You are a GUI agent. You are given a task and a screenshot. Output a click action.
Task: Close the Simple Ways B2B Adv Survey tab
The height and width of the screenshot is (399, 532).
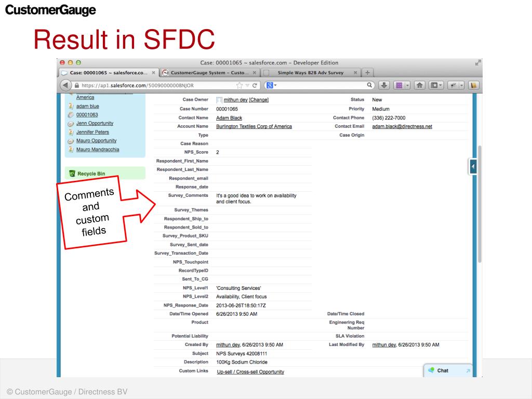[x=355, y=73]
